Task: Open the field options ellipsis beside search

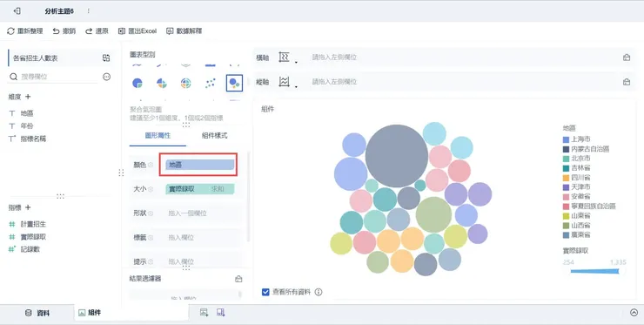Action: [x=107, y=77]
